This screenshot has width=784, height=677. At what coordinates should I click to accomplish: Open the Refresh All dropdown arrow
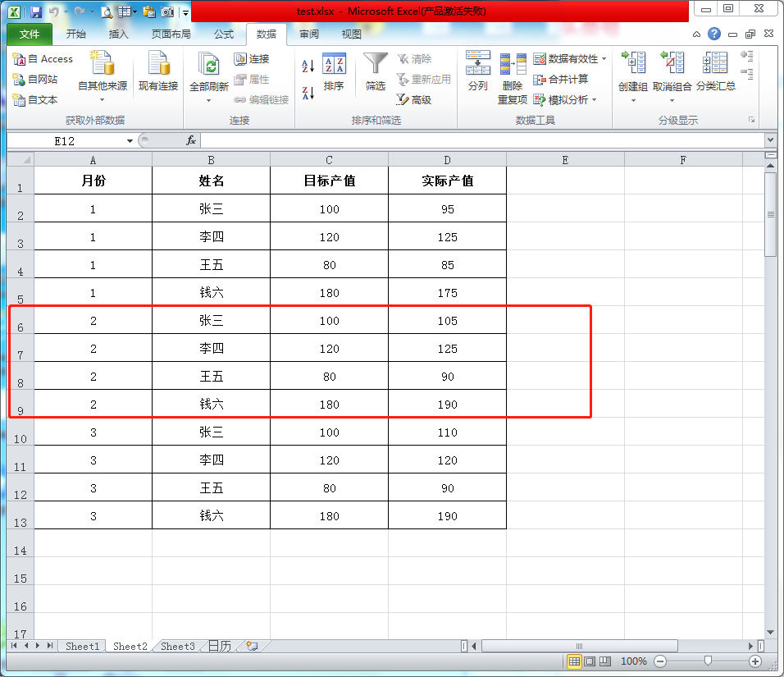(208, 101)
